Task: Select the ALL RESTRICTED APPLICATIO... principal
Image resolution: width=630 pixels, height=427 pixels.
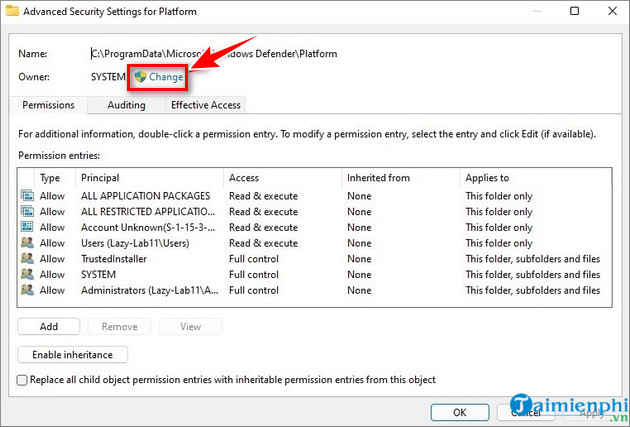Action: pyautogui.click(x=148, y=212)
